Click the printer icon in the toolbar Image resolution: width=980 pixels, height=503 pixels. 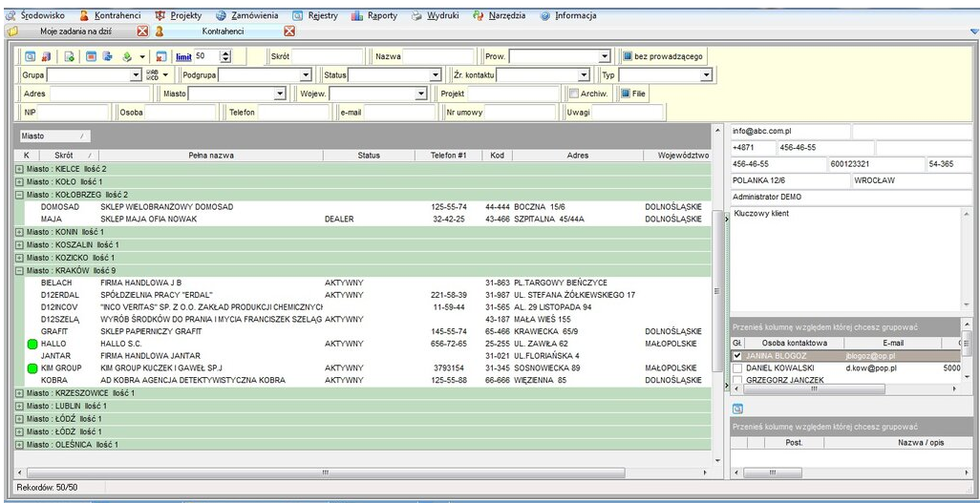[x=107, y=56]
